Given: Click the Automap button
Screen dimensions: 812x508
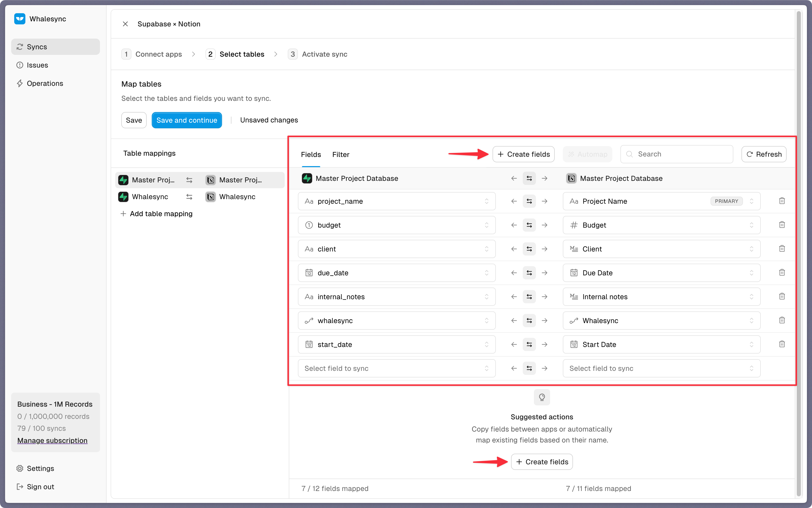Looking at the screenshot, I should click(x=587, y=154).
